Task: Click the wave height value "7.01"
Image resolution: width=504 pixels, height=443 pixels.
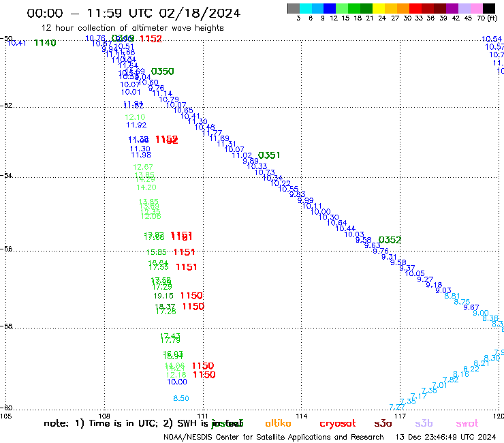Action: tap(440, 386)
